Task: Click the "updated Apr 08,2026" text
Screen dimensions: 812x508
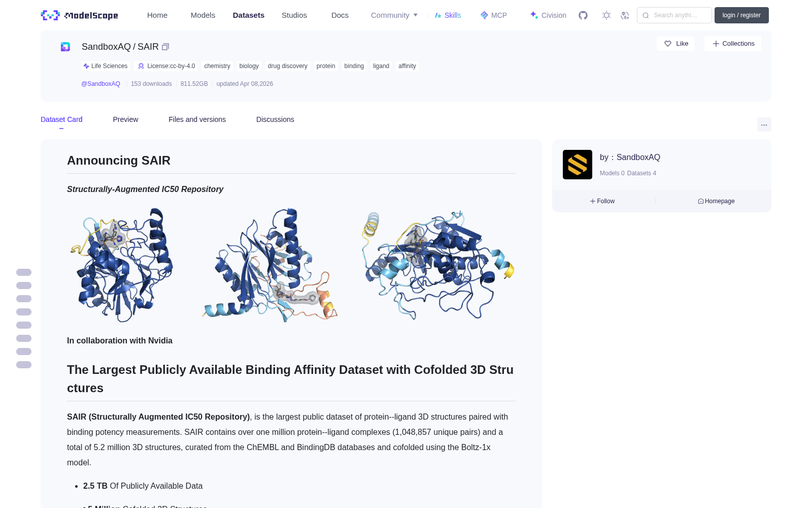Action: (x=245, y=84)
